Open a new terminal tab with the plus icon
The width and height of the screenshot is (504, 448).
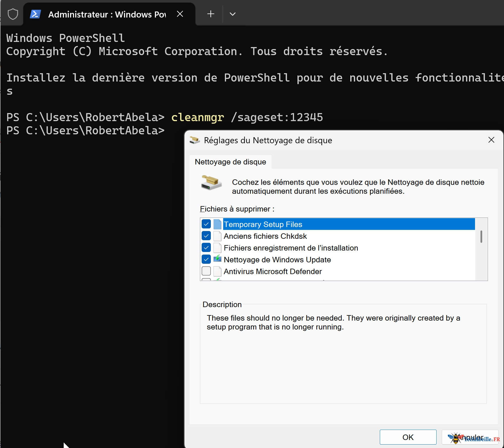pos(210,14)
